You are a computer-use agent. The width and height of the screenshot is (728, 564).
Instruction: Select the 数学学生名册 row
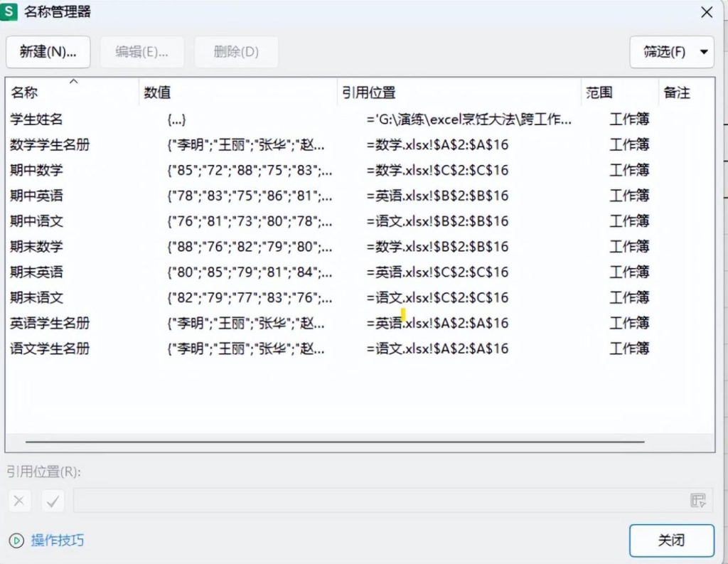[50, 145]
